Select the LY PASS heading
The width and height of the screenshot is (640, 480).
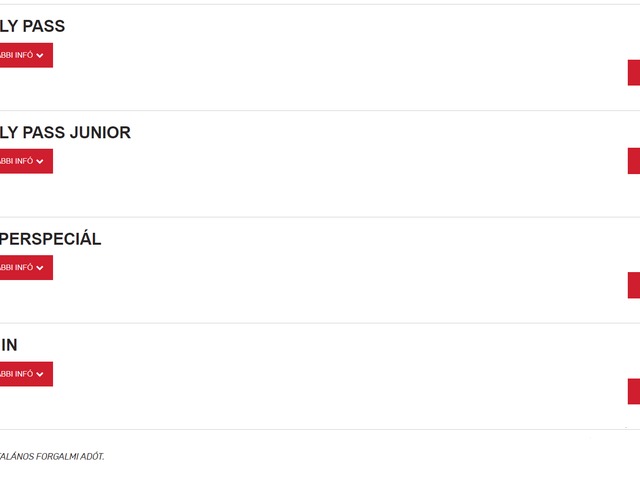click(x=32, y=26)
